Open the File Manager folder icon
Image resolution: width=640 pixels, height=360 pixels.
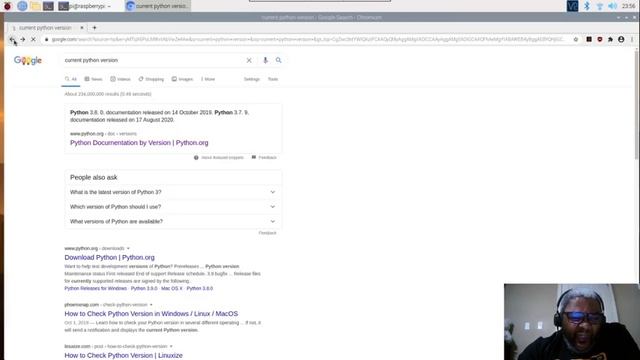pos(35,6)
